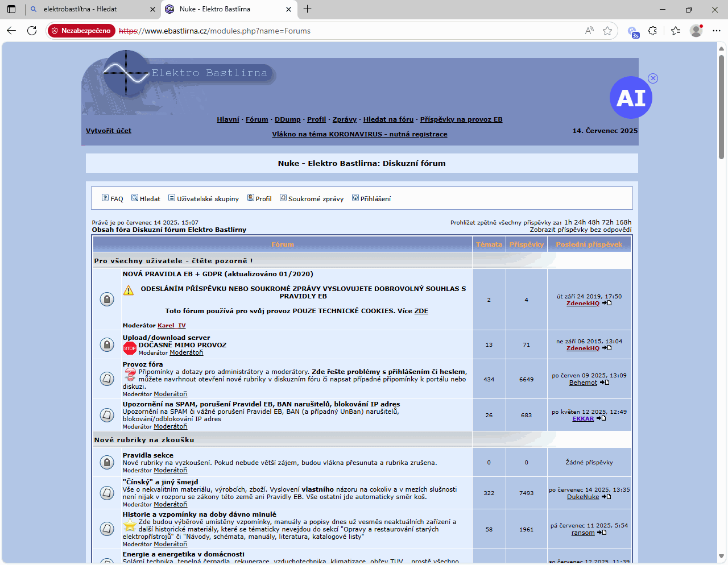Open new browser tab
The width and height of the screenshot is (728, 565).
point(308,9)
